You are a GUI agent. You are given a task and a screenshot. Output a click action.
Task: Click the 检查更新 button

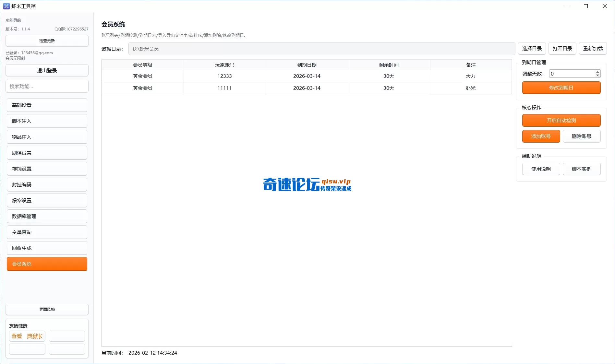pyautogui.click(x=47, y=41)
